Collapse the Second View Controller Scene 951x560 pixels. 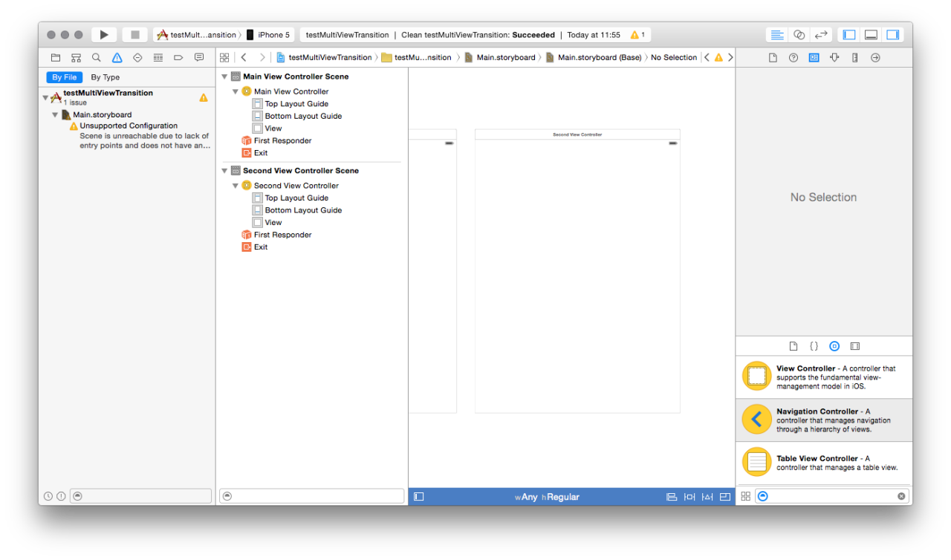click(224, 170)
